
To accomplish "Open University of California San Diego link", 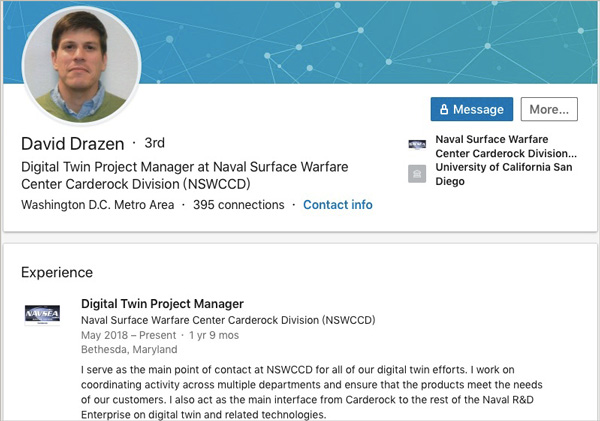I will point(506,174).
